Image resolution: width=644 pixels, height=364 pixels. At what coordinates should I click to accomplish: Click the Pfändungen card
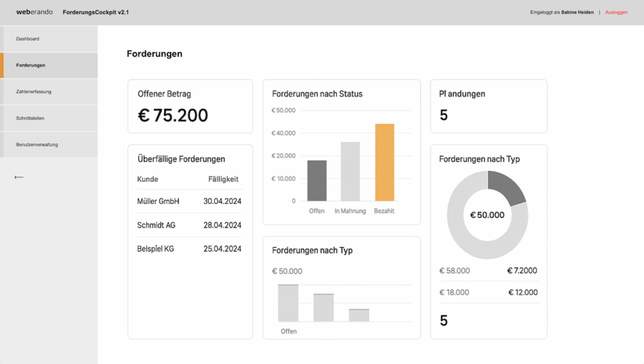pyautogui.click(x=488, y=106)
